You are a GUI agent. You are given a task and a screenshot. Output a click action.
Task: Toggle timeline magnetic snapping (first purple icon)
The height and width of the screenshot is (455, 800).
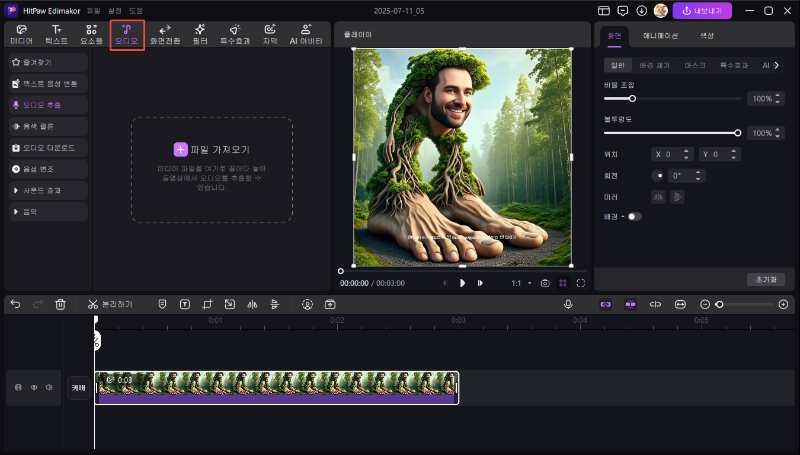pos(606,305)
